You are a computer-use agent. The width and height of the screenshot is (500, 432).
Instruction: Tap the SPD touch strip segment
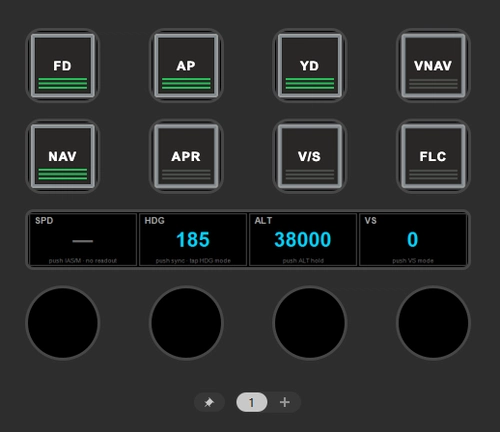(83, 240)
